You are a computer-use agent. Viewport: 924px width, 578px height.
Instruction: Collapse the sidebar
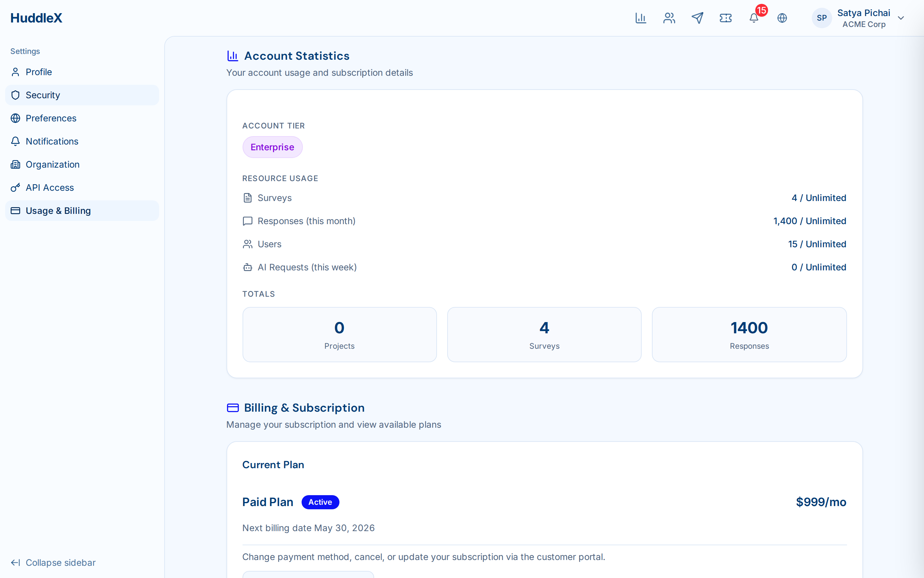[53, 563]
